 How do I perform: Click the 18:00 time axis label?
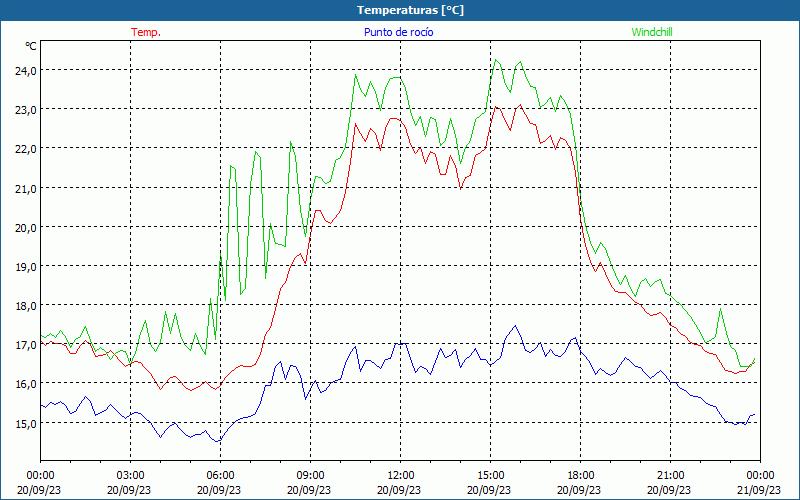581,476
